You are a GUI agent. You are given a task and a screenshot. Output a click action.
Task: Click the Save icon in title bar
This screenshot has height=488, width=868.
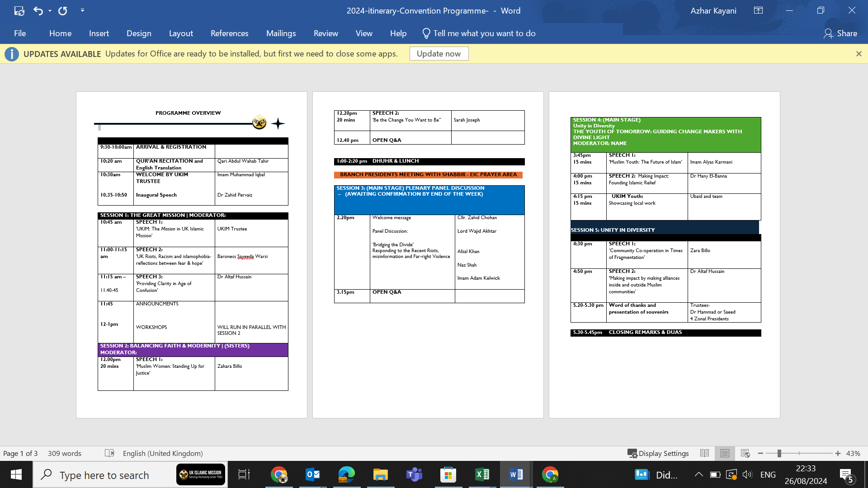click(x=19, y=10)
